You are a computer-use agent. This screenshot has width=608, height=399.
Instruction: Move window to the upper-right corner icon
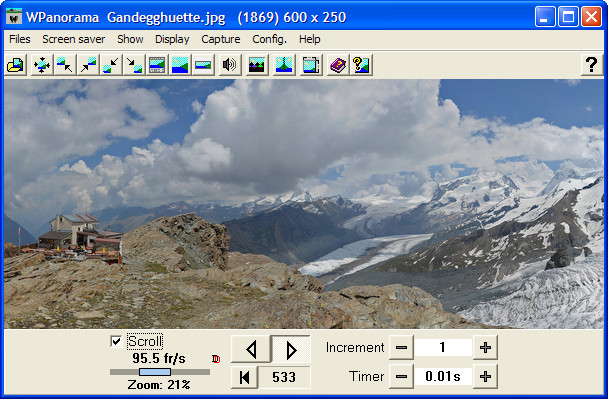88,65
